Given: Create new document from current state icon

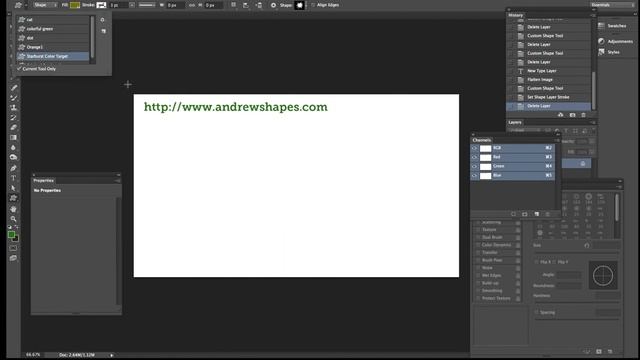Looking at the screenshot, I should tap(560, 115).
